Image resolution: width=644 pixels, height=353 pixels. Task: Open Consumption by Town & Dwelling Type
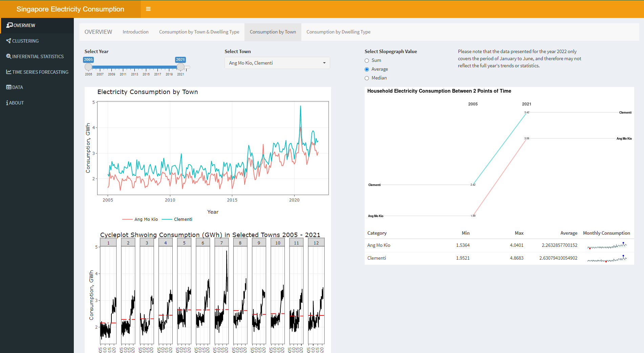tap(199, 32)
